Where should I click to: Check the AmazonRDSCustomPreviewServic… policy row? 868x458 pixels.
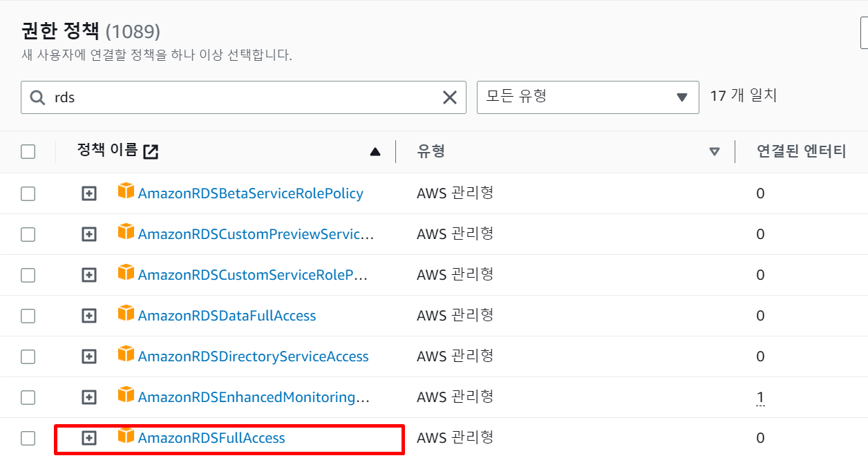point(28,235)
